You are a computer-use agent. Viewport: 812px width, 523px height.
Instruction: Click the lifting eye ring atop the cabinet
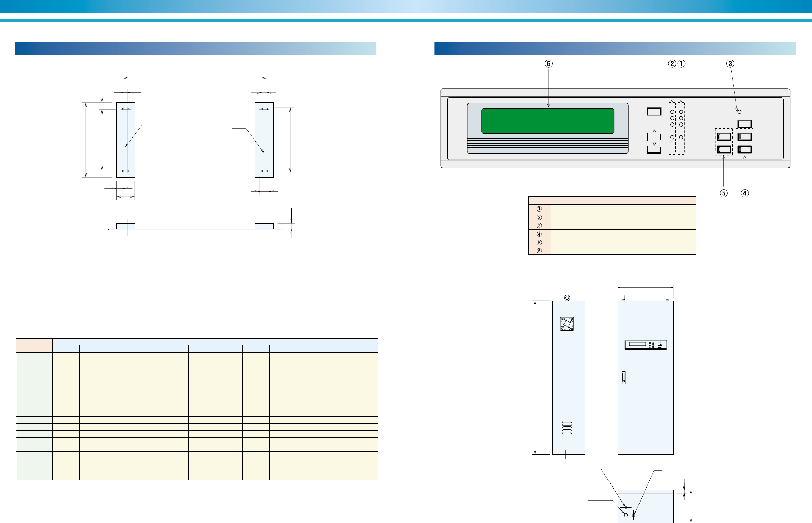pos(567,298)
